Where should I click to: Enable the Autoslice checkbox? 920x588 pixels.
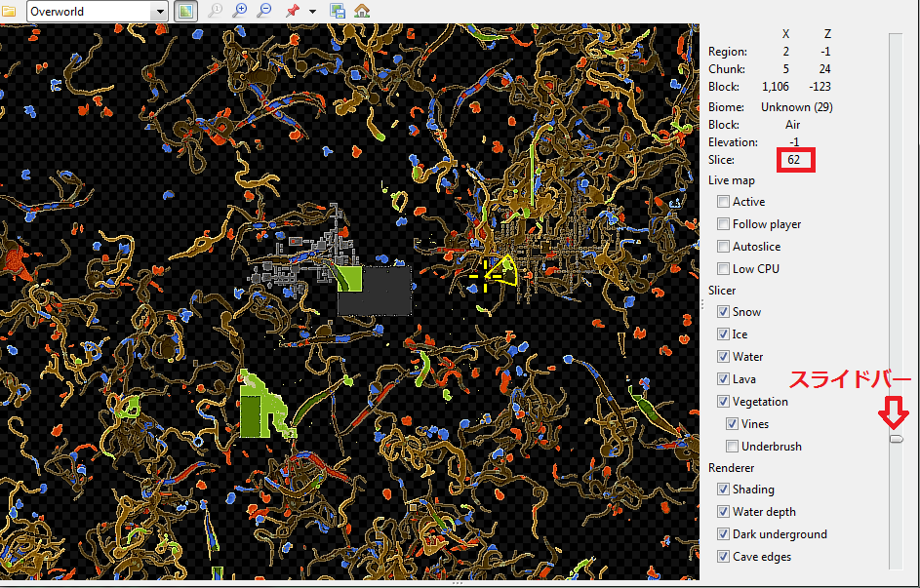724,247
